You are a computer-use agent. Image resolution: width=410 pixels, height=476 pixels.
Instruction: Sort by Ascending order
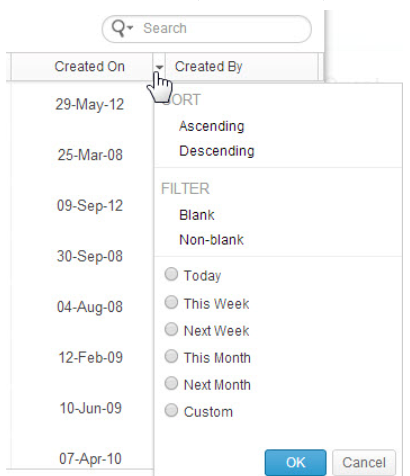pyautogui.click(x=212, y=126)
